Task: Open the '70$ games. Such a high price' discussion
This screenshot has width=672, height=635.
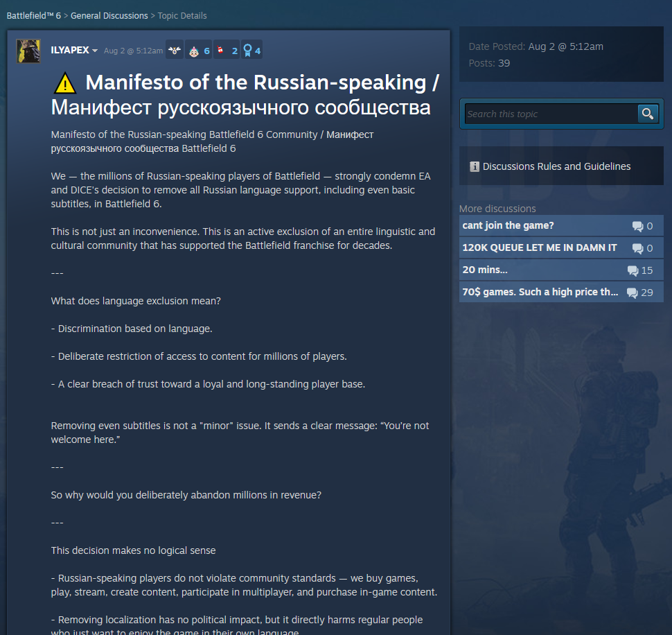Action: point(561,292)
